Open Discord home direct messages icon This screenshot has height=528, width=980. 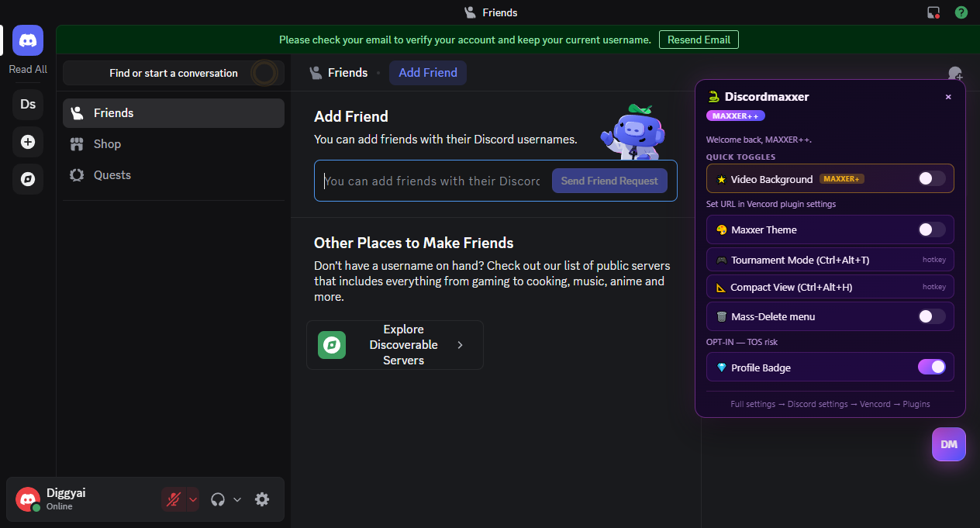[28, 40]
